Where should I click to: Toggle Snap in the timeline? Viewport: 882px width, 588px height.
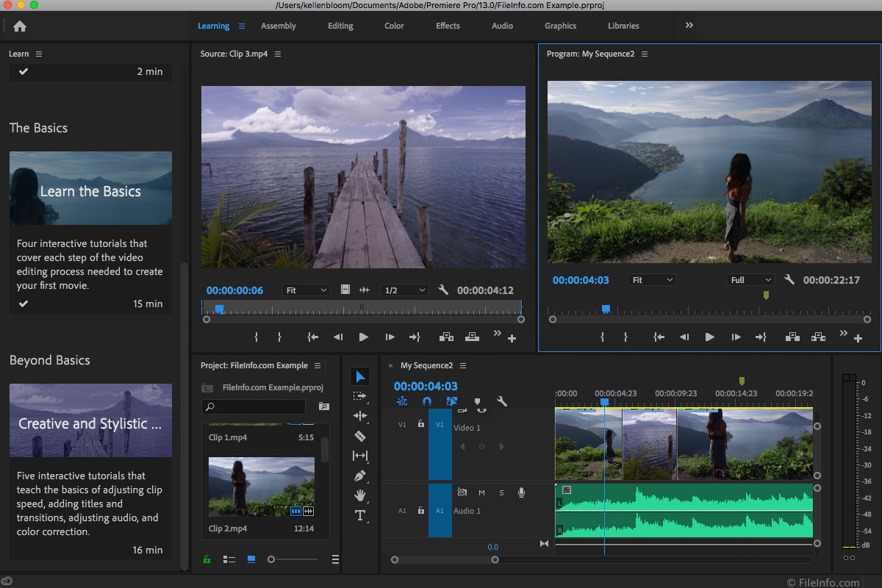[428, 401]
